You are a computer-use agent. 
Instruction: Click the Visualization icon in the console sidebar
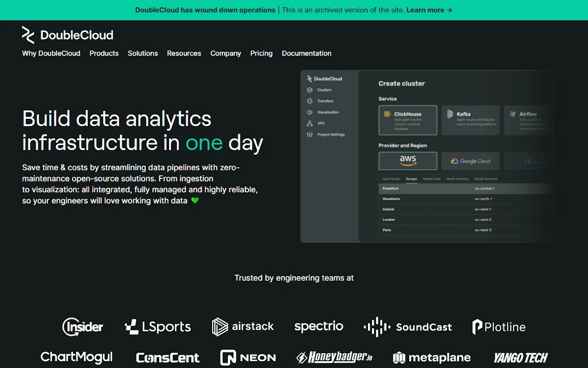(310, 112)
